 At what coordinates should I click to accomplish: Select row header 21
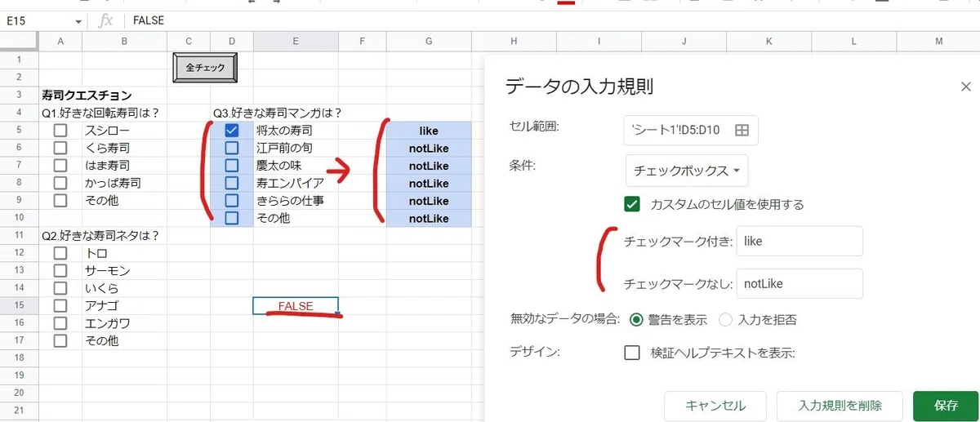pyautogui.click(x=20, y=411)
